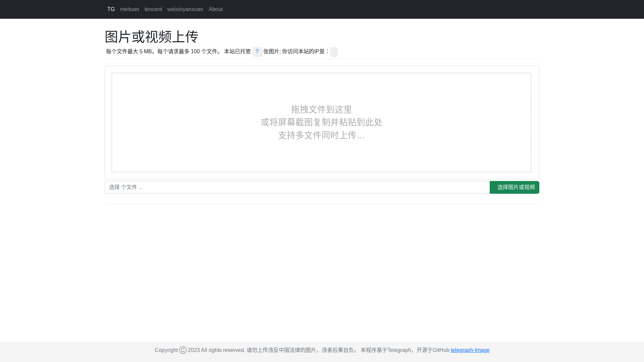The image size is (644, 362).
Task: Click the text 每个请求最多 100 个文件
Action: click(187, 51)
